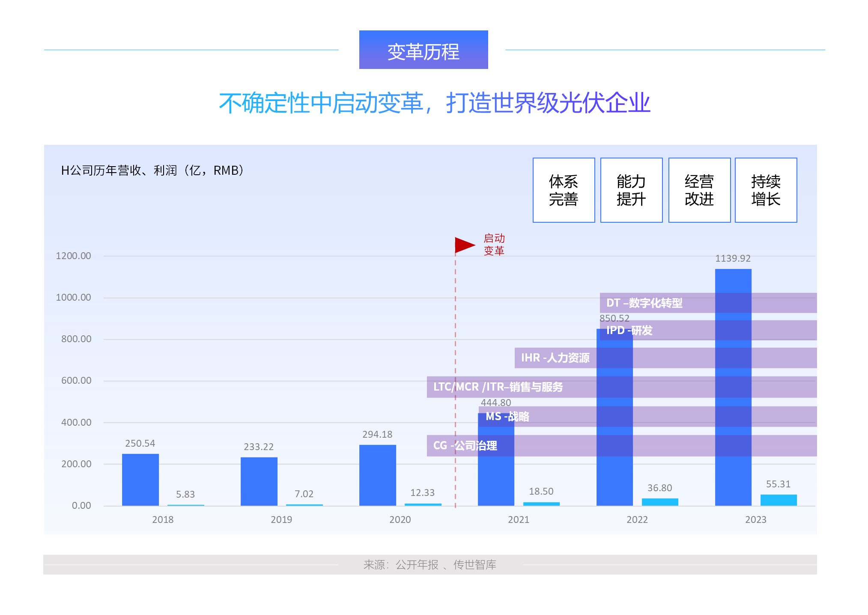Click the CG -公司治理 bar
The height and width of the screenshot is (615, 868).
[622, 445]
